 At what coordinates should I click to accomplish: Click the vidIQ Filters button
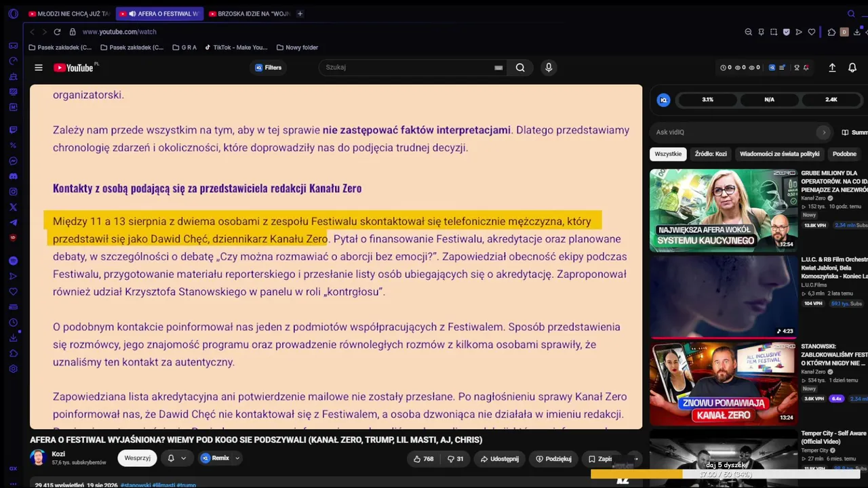coord(269,68)
